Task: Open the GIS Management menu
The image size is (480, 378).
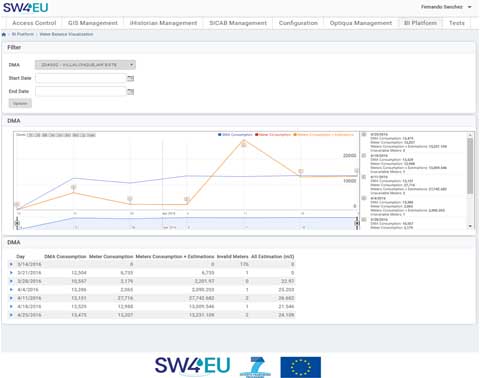Action: pyautogui.click(x=93, y=23)
